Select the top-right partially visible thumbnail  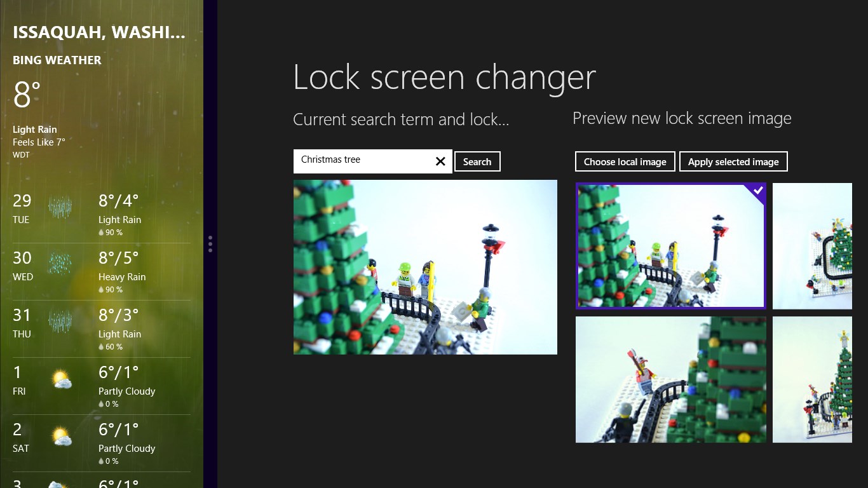[x=812, y=246]
